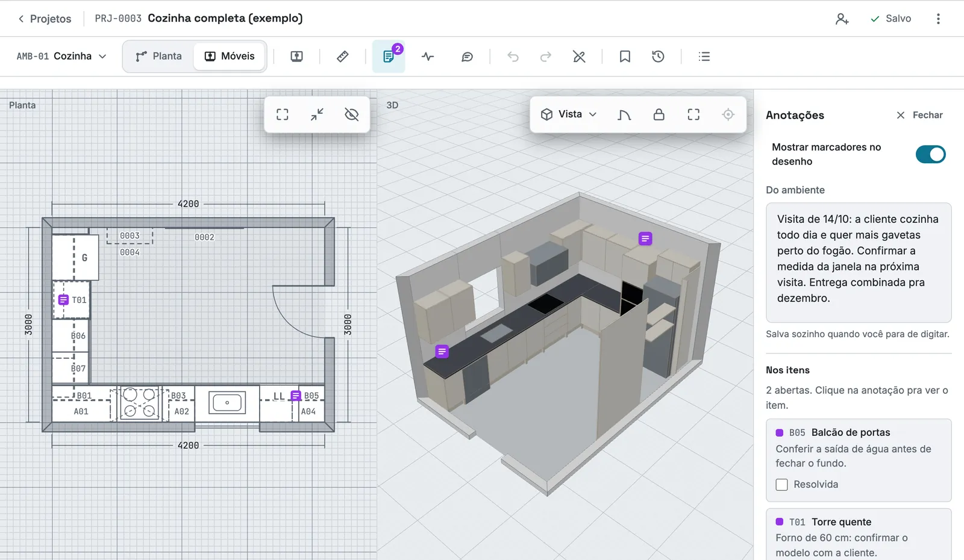Open the Vista view dropdown
This screenshot has width=964, height=560.
(569, 114)
